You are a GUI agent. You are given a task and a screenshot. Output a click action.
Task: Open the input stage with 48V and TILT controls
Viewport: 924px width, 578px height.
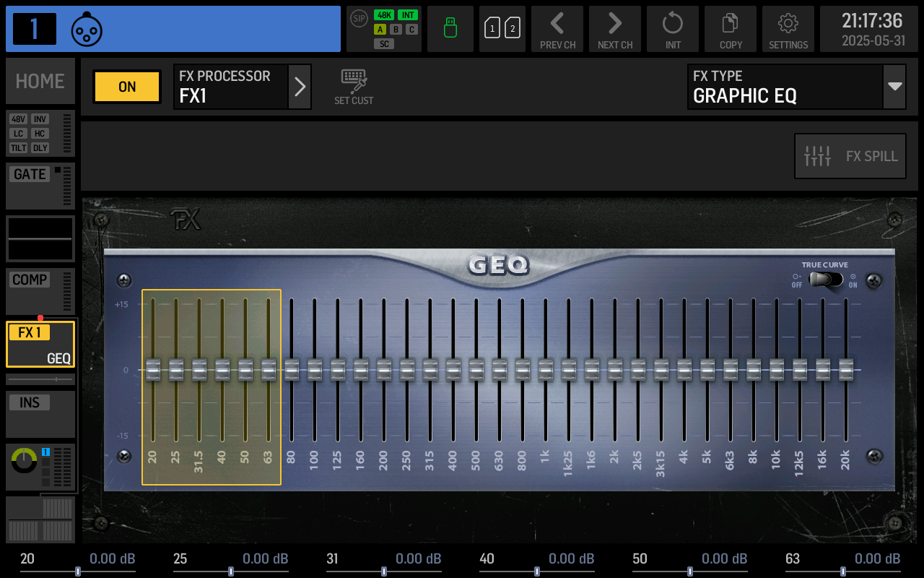click(x=40, y=133)
